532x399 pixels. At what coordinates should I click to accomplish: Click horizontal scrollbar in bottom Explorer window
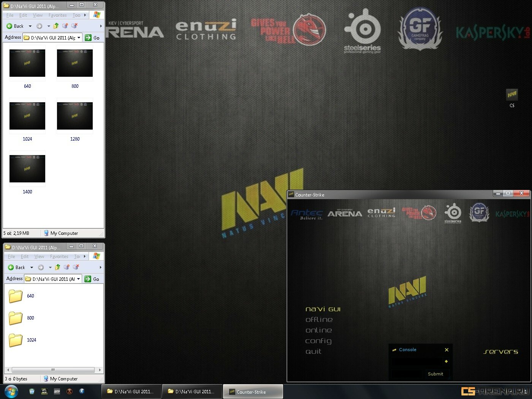tap(53, 370)
